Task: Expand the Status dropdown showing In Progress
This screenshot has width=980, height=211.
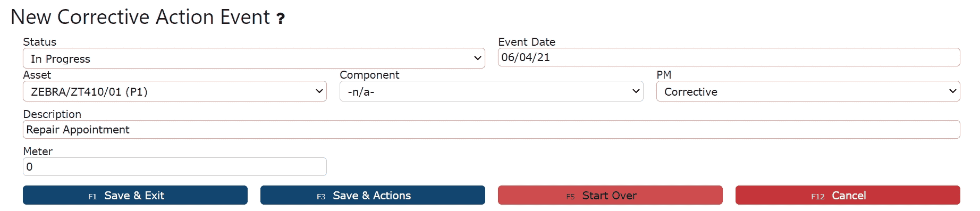Action: pos(254,58)
